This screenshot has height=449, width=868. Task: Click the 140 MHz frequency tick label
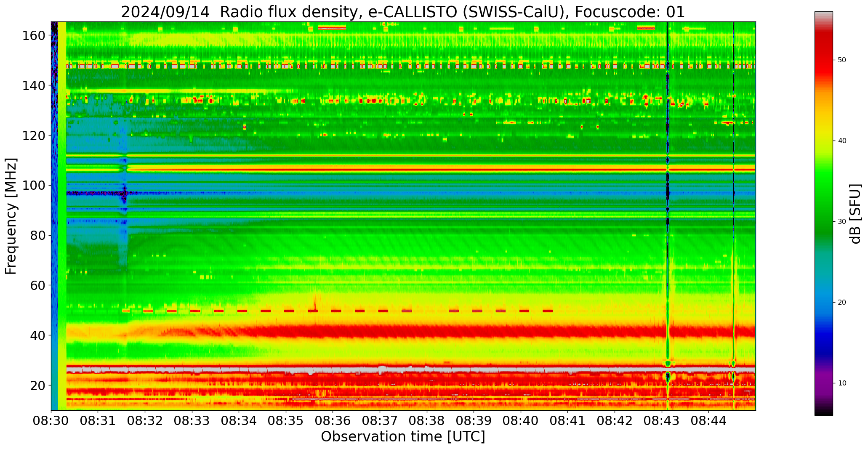coord(34,86)
